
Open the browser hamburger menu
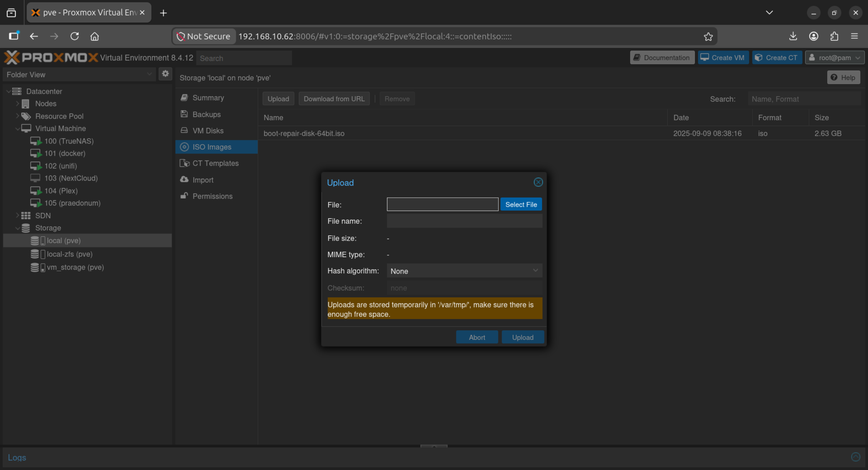coord(854,36)
